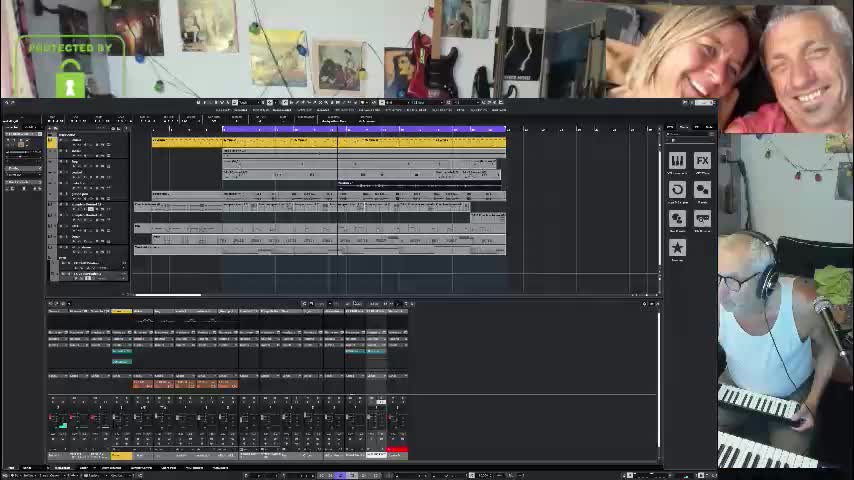Image resolution: width=854 pixels, height=480 pixels.
Task: Open the Favorites star tile
Action: [x=677, y=247]
